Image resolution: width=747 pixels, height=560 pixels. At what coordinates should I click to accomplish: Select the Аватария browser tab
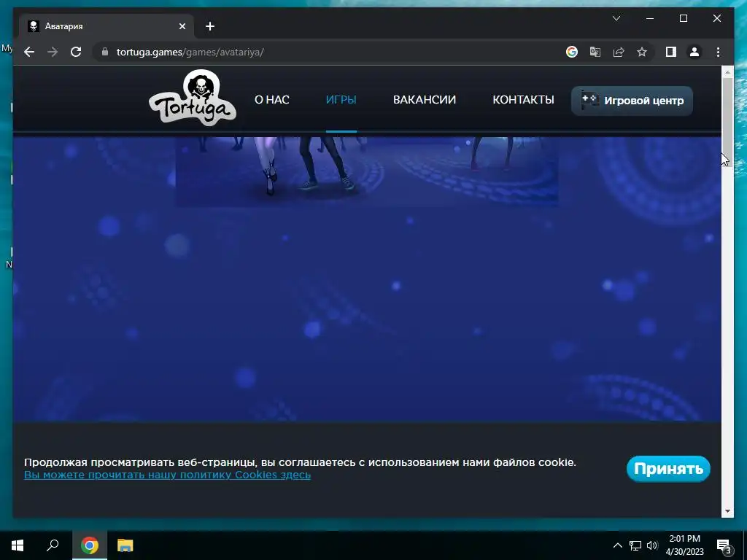coord(107,26)
